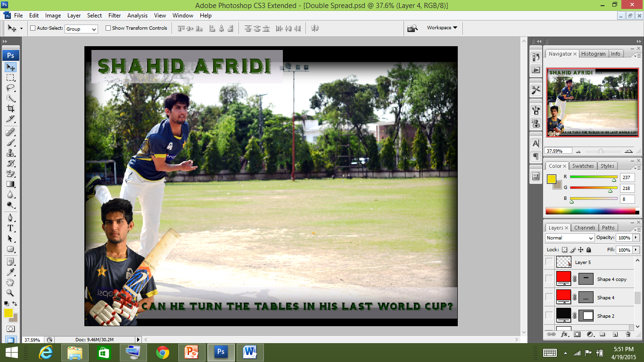Open status bar info arrow
Viewport: 644px width, 362px height.
pyautogui.click(x=138, y=339)
